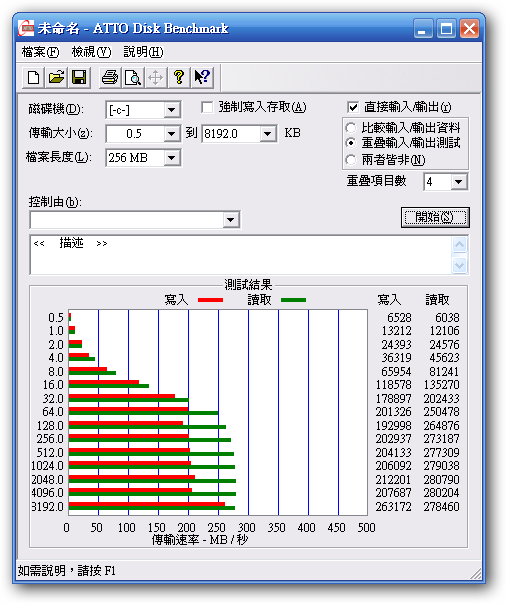
Task: Activate the context help pointer icon
Action: [202, 77]
